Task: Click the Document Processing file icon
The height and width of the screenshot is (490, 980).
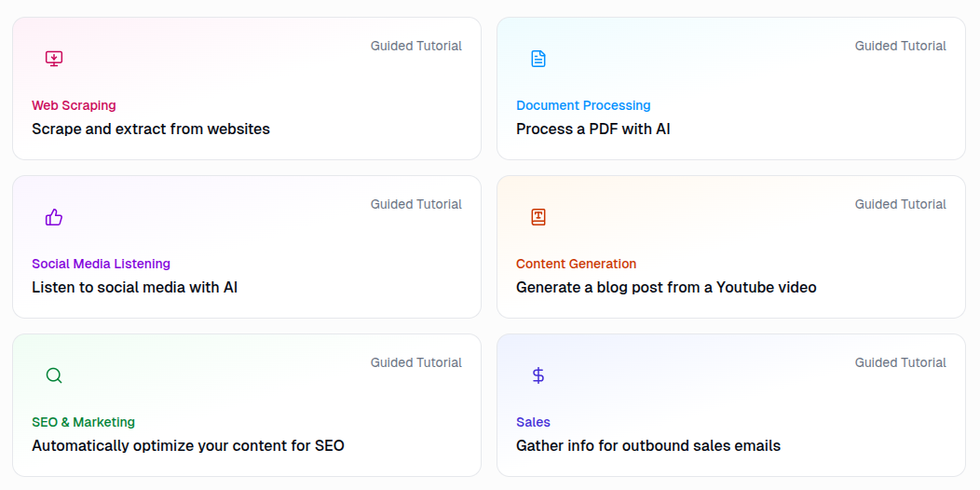Action: click(538, 59)
